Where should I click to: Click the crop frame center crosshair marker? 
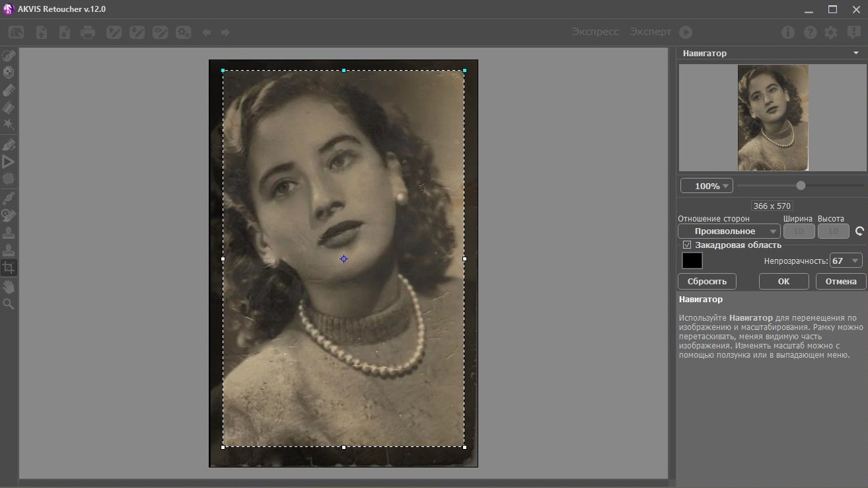click(344, 259)
